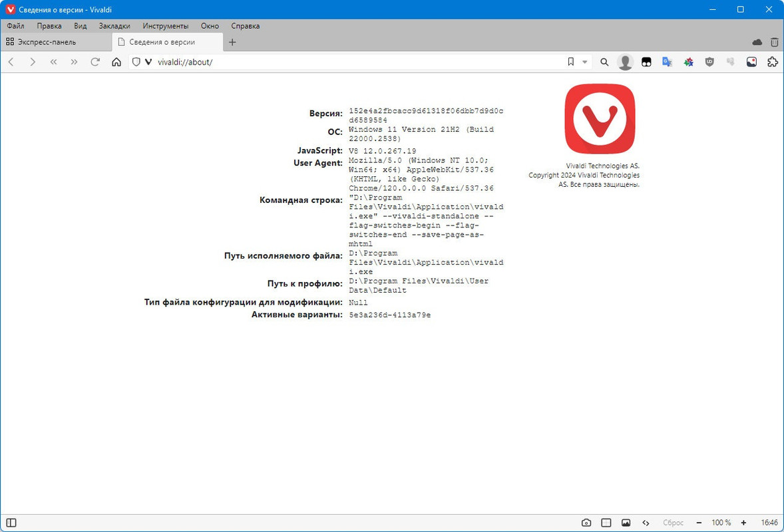Capture page with the camera icon
The image size is (784, 532).
[586, 523]
